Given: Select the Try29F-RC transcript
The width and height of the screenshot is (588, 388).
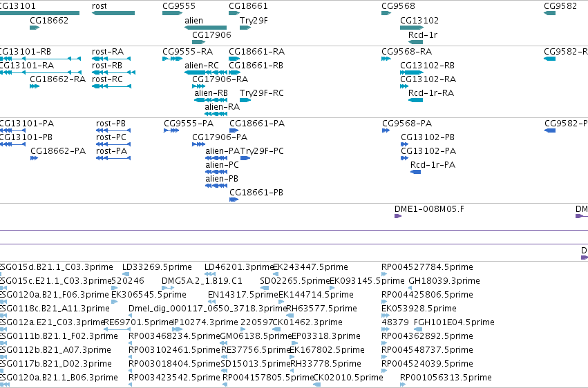Looking at the screenshot, I should click(x=245, y=100).
